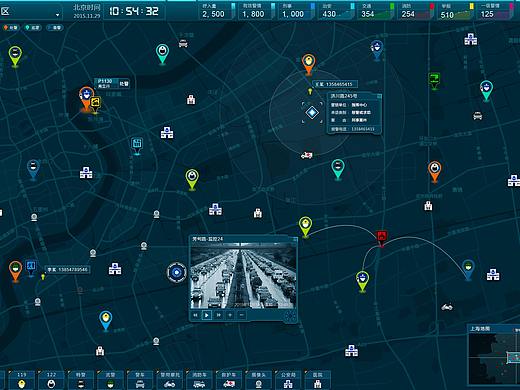Open the 1,800 statistics card
Screen dimensions: 520x390
point(257,11)
